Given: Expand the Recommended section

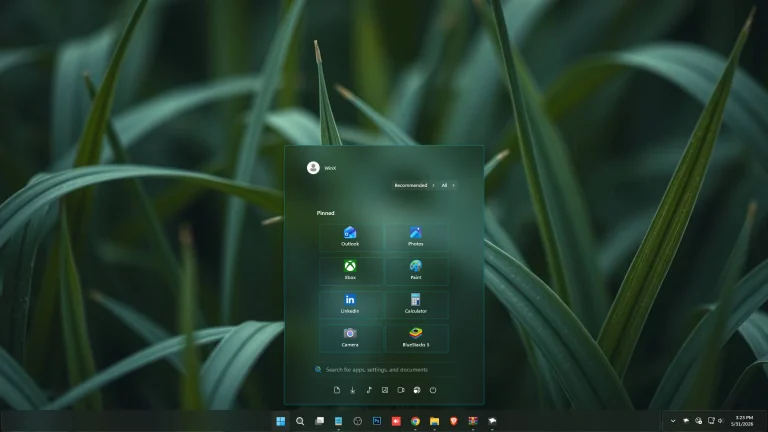Looking at the screenshot, I should point(414,186).
